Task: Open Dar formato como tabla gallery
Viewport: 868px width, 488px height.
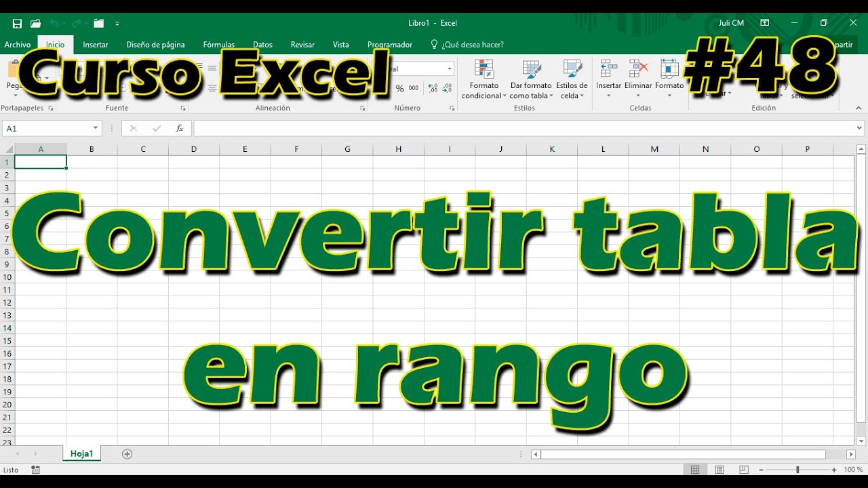Action: (x=531, y=80)
